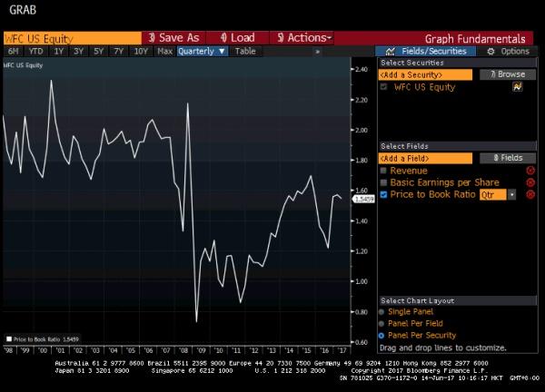Open the Quarterly periodicity dropdown
545x392 pixels.
[x=203, y=52]
